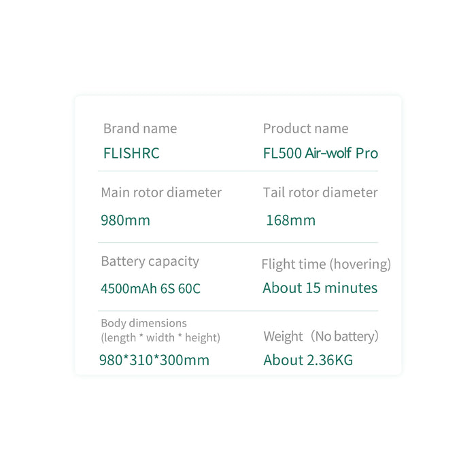Select the 168mm tail rotor value
This screenshot has width=476, height=476.
(x=291, y=220)
